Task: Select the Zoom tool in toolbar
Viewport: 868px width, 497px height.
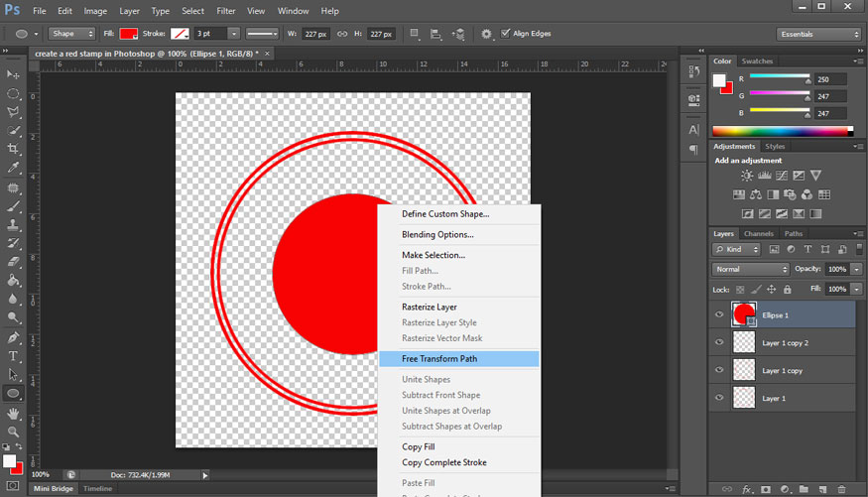Action: point(14,432)
